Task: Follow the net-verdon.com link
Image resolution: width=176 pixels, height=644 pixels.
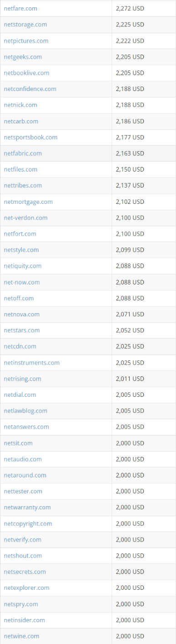Action: 25,218
